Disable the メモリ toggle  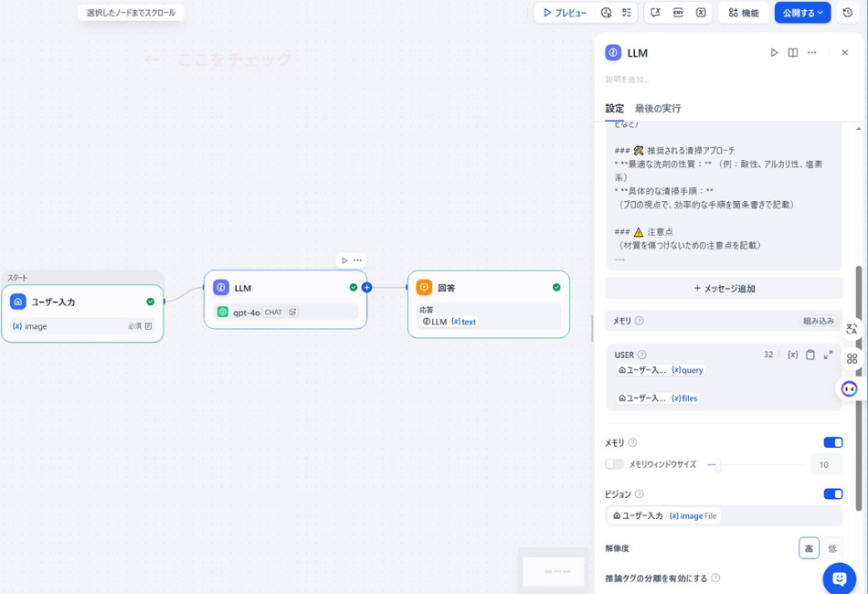[x=832, y=442]
